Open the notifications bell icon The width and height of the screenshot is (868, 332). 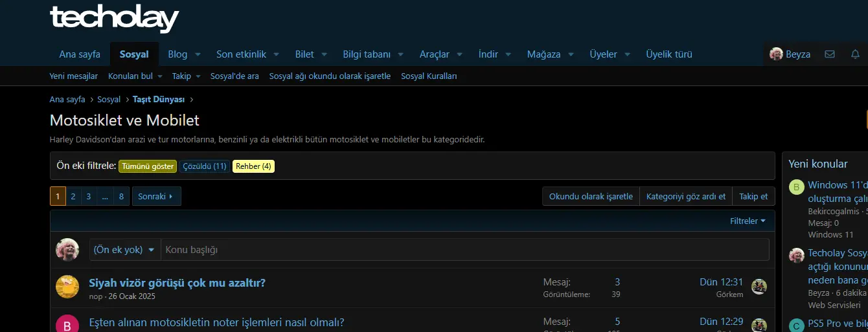[x=855, y=54]
